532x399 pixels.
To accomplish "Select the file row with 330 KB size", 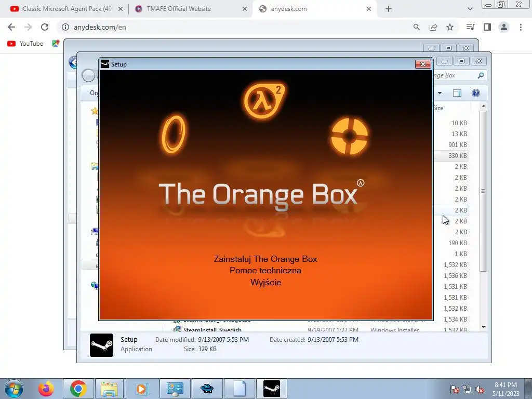I will (451, 155).
